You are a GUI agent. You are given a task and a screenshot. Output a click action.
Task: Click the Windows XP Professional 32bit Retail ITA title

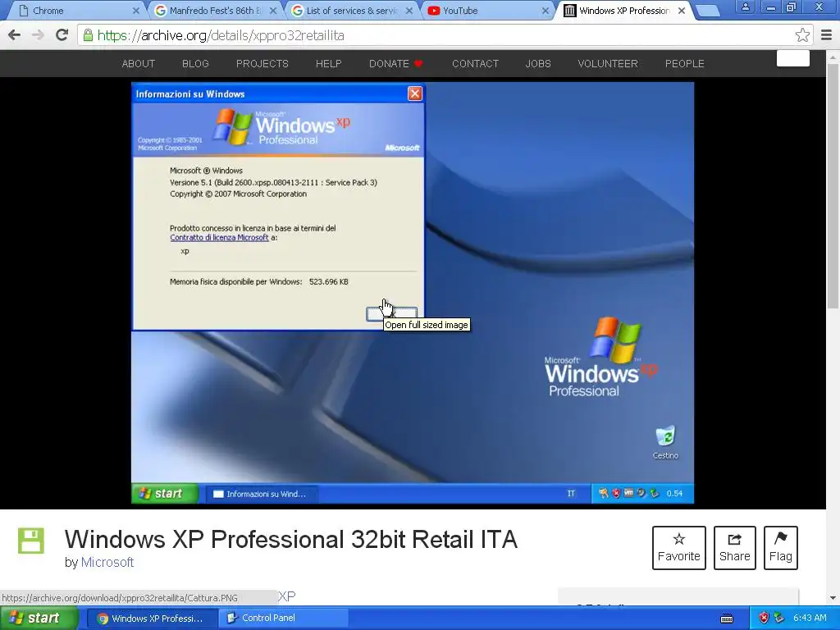pyautogui.click(x=291, y=540)
